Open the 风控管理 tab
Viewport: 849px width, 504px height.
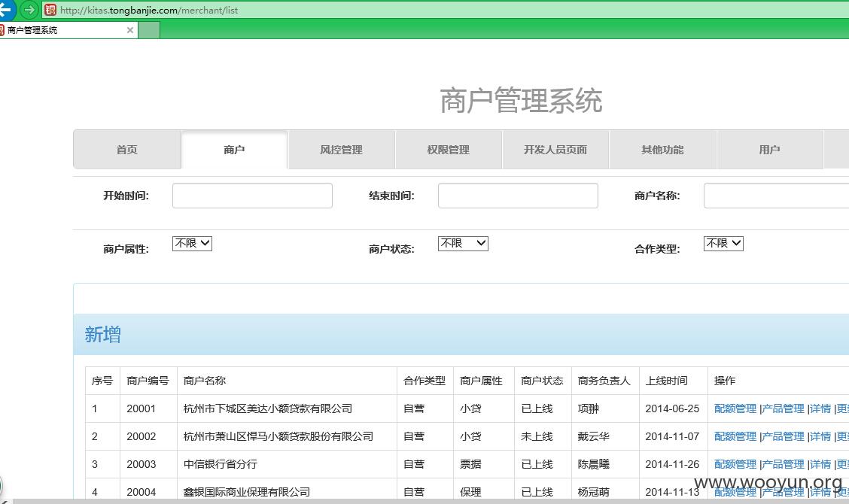[x=341, y=150]
